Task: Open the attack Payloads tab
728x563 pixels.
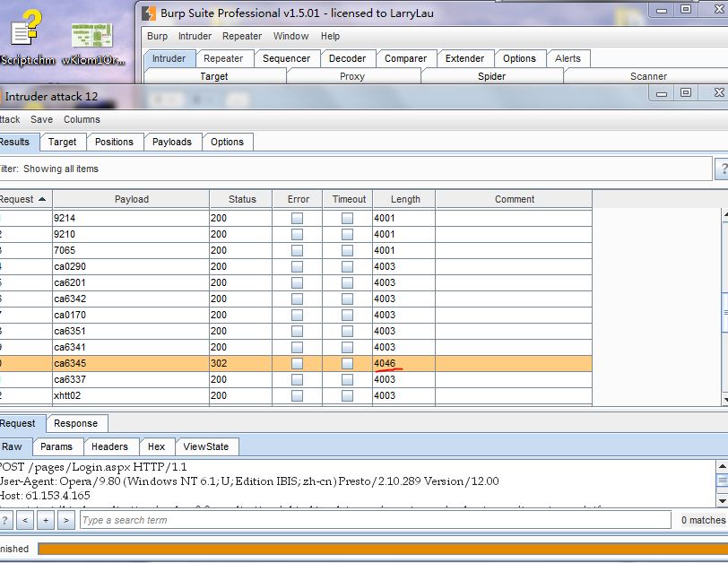Action: [x=172, y=142]
